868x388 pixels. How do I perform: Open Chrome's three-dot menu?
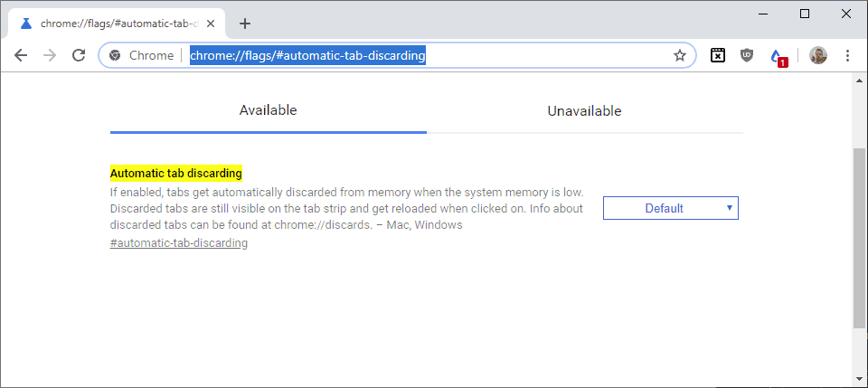pyautogui.click(x=847, y=55)
